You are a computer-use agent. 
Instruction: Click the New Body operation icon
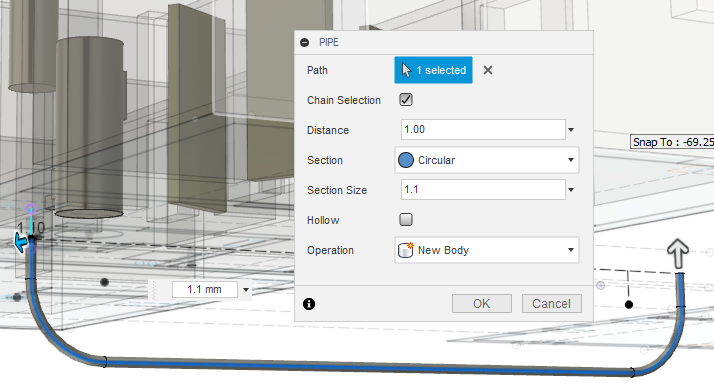(x=405, y=250)
